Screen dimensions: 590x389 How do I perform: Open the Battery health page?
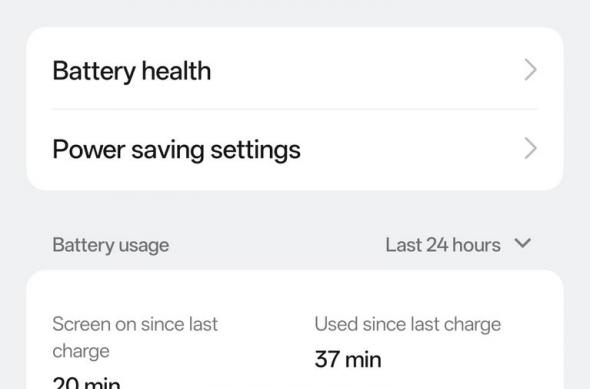[295, 70]
